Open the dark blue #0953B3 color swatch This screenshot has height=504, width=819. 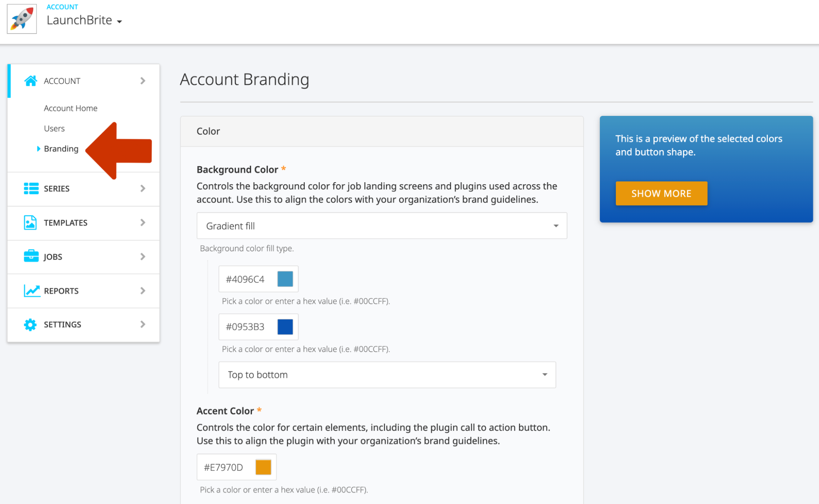(x=285, y=327)
